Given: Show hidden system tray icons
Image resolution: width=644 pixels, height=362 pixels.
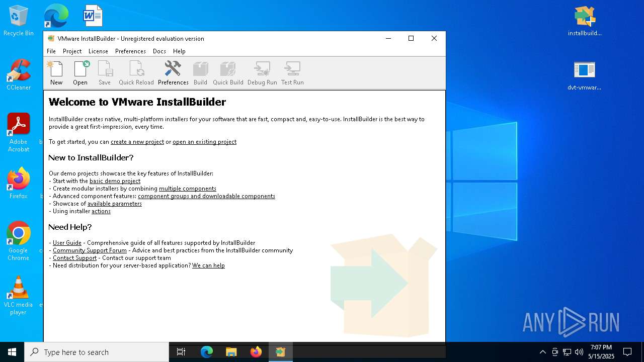Looking at the screenshot, I should click(542, 352).
